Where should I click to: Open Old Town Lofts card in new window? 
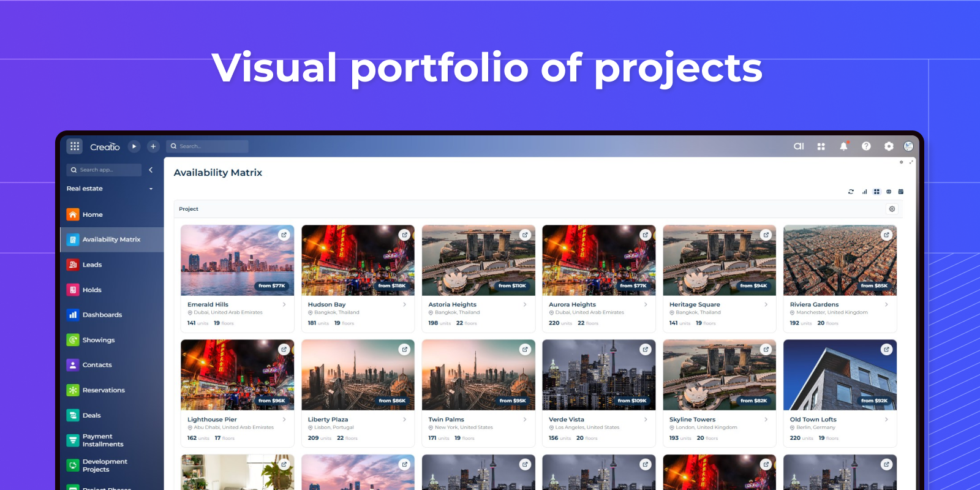886,349
